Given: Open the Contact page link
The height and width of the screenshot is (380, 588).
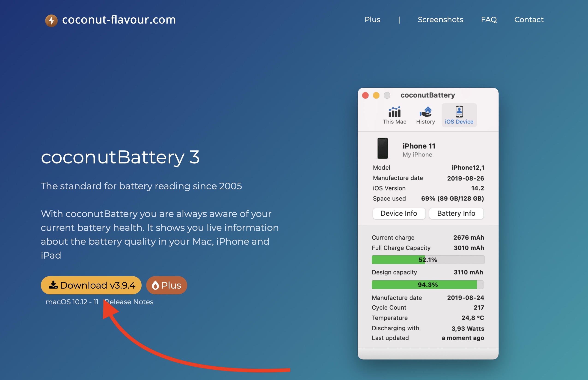Looking at the screenshot, I should [x=529, y=19].
